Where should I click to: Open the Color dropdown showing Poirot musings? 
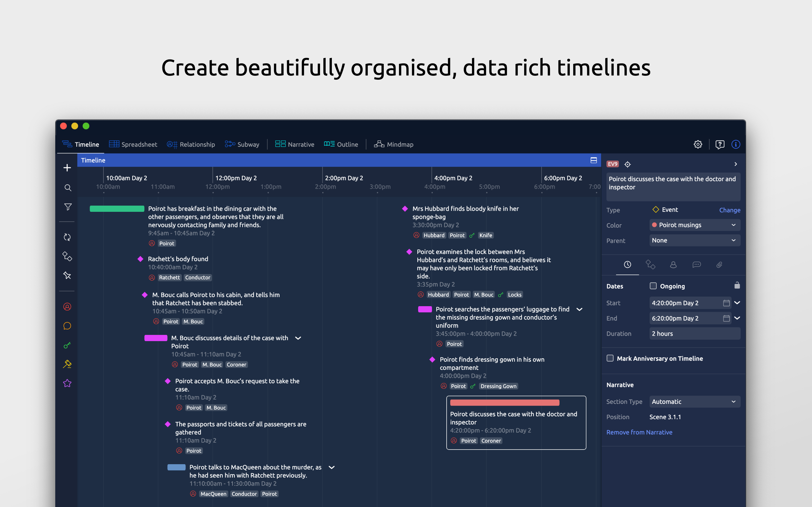[x=694, y=225]
